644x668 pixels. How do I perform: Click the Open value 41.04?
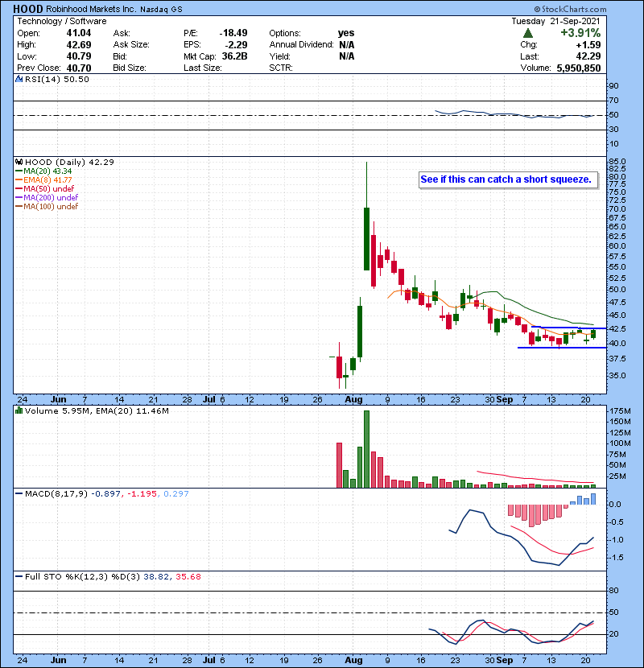click(x=79, y=33)
